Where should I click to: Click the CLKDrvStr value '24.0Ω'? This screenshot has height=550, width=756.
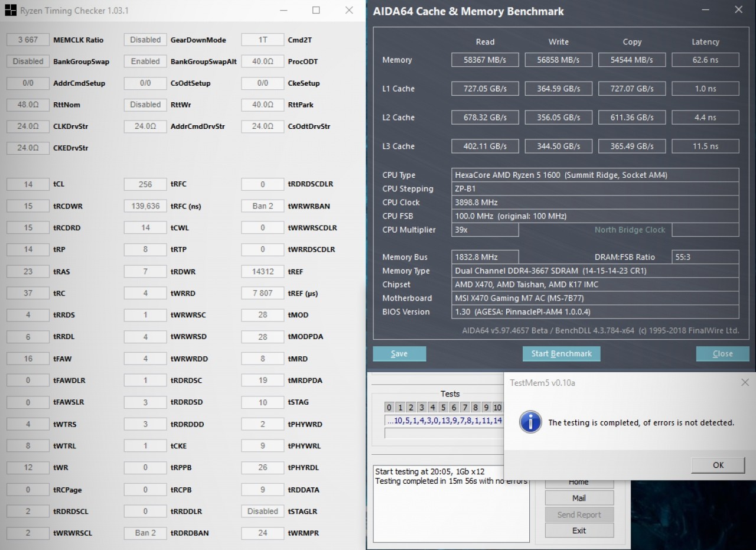click(28, 126)
